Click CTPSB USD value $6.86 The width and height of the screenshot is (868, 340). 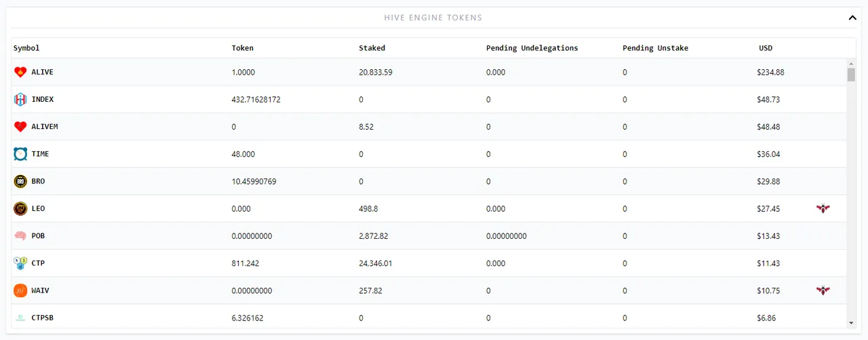coord(767,318)
